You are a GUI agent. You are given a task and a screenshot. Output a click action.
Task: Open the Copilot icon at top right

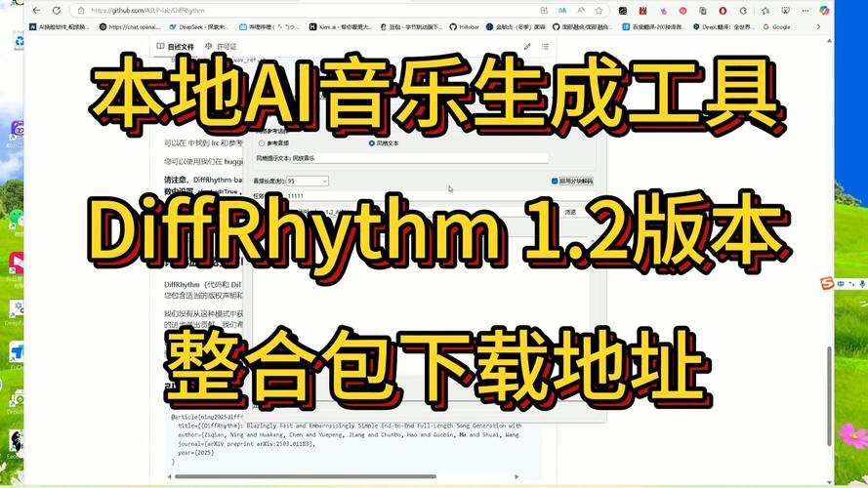point(824,10)
